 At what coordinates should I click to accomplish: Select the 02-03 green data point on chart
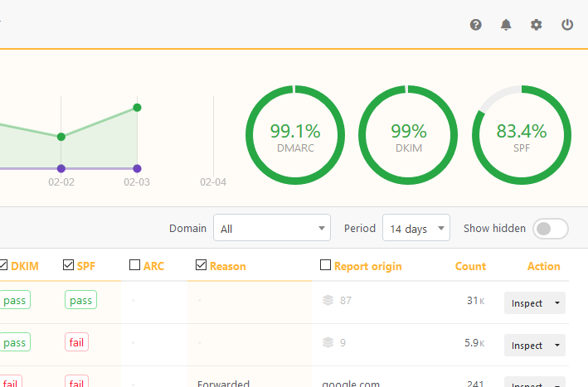tap(137, 107)
